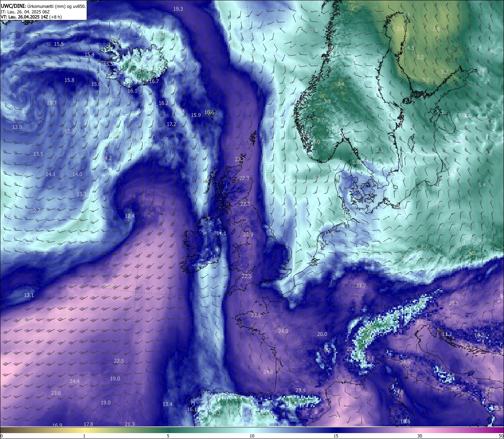Click the map value 16.2
Screen dimensions: 504x439
pos(163,103)
